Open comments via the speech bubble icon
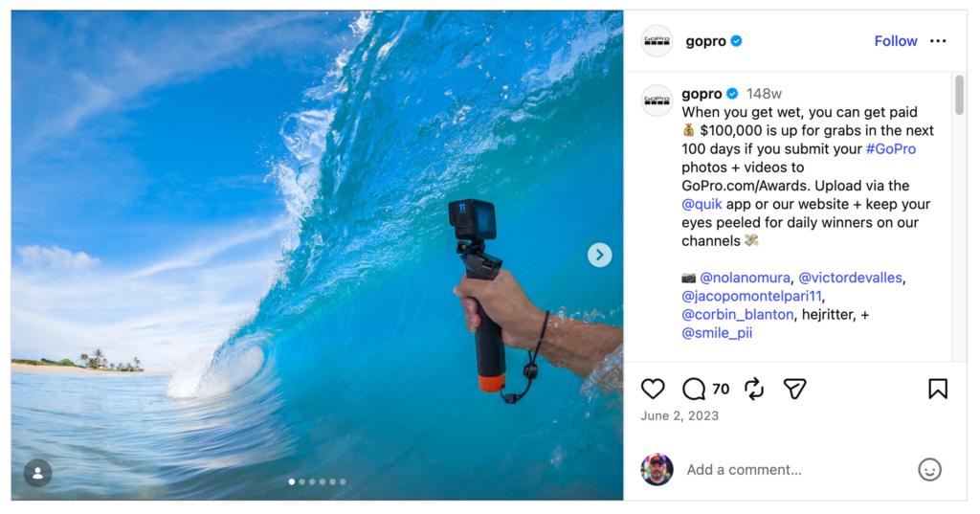Image resolution: width=980 pixels, height=514 pixels. (x=694, y=389)
